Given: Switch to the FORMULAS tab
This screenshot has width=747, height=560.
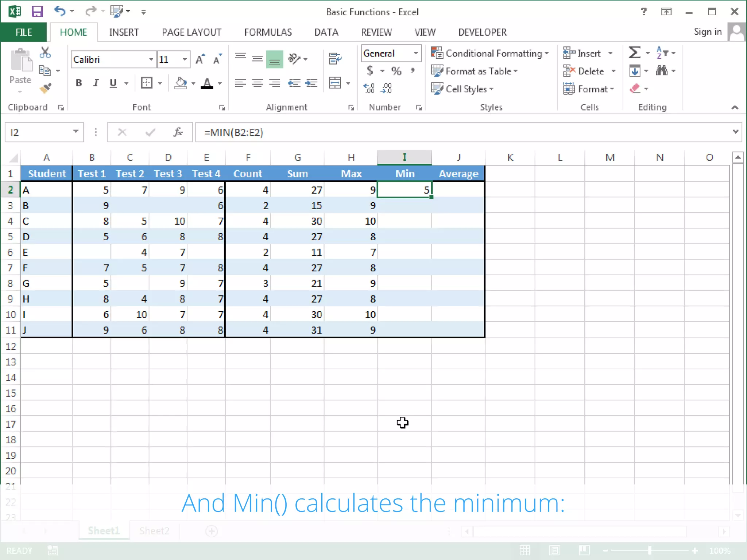Looking at the screenshot, I should coord(268,32).
